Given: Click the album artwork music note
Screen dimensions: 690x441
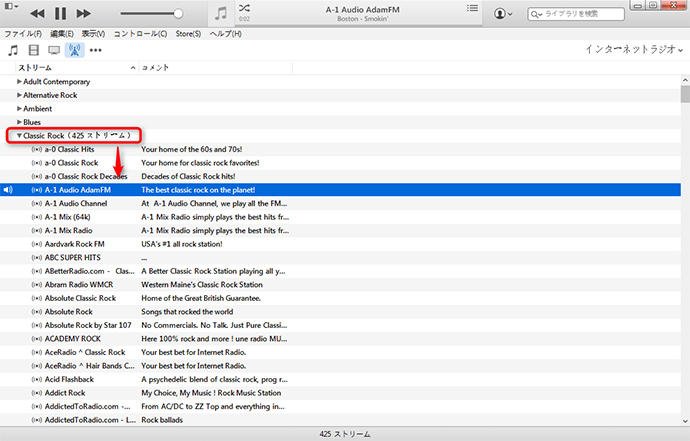Looking at the screenshot, I should pyautogui.click(x=221, y=13).
